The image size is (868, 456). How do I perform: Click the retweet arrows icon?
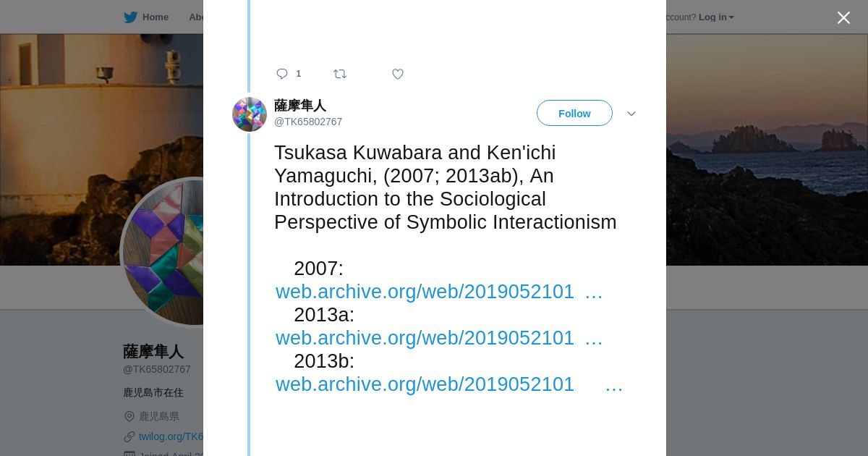[x=340, y=74]
